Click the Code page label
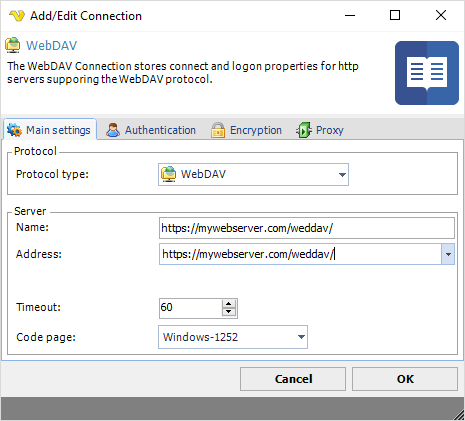This screenshot has height=421, width=465. pyautogui.click(x=46, y=337)
